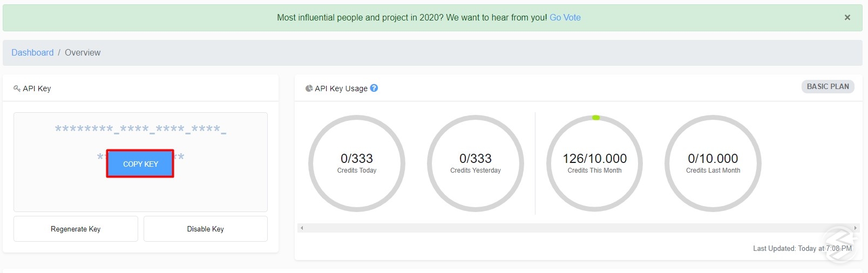Viewport: 868px width, 273px height.
Task: Dismiss the vote announcement banner
Action: [x=847, y=17]
